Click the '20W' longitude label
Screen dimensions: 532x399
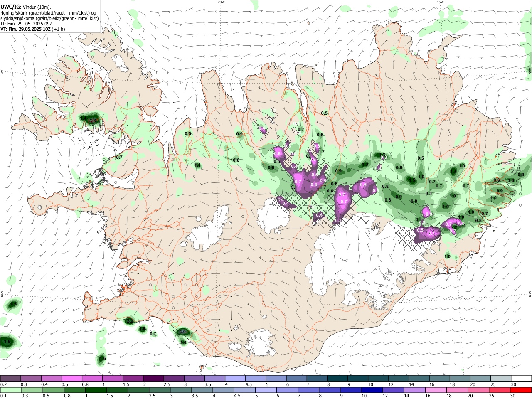click(x=221, y=2)
